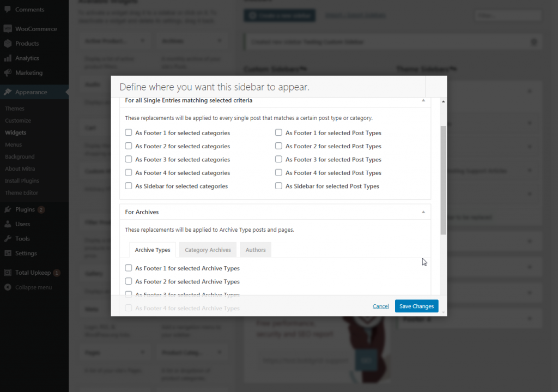Click the Save Changes button
Screen dimensions: 558x392
pos(416,306)
